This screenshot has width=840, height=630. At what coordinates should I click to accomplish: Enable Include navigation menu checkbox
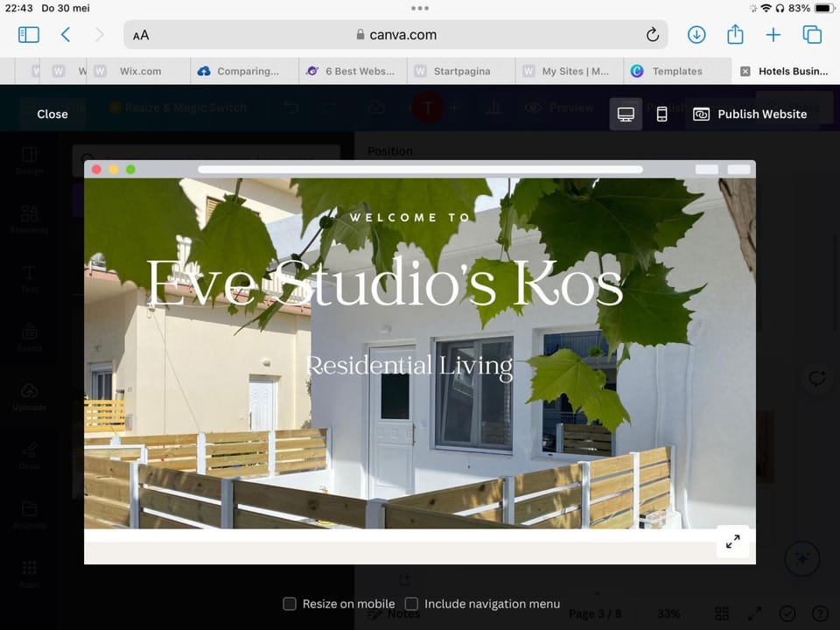coord(411,604)
